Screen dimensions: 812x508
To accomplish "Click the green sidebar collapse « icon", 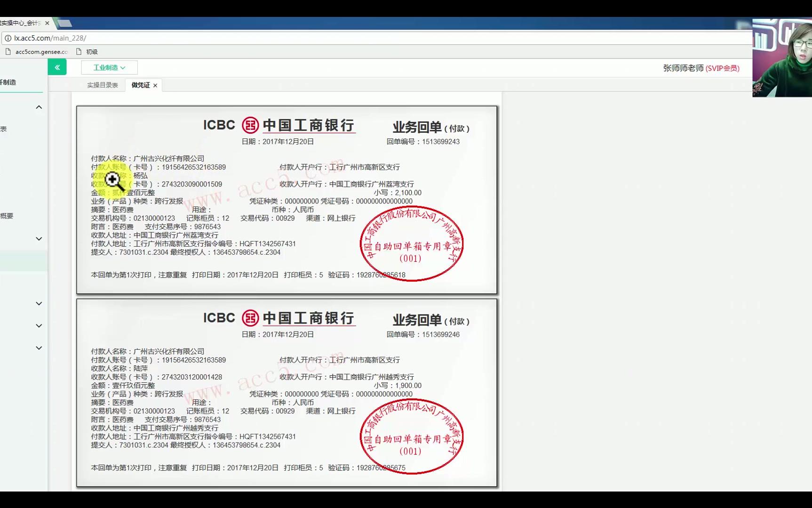I will [x=57, y=67].
